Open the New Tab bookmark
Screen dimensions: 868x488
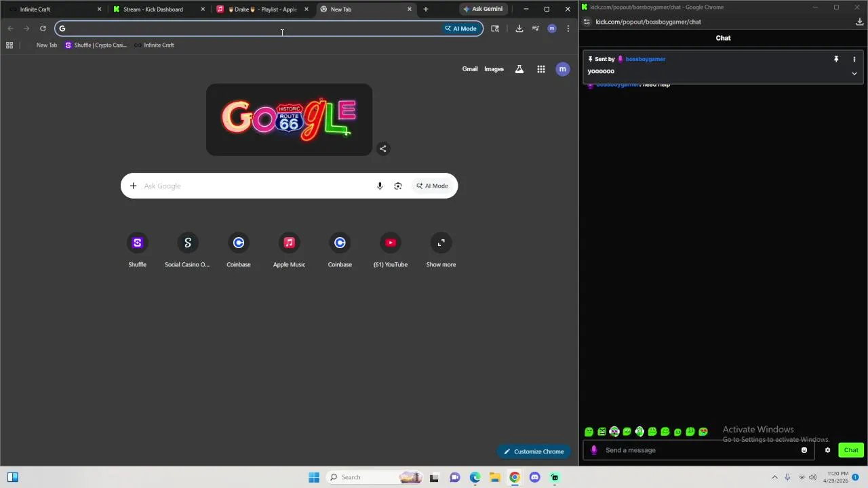pyautogui.click(x=47, y=45)
